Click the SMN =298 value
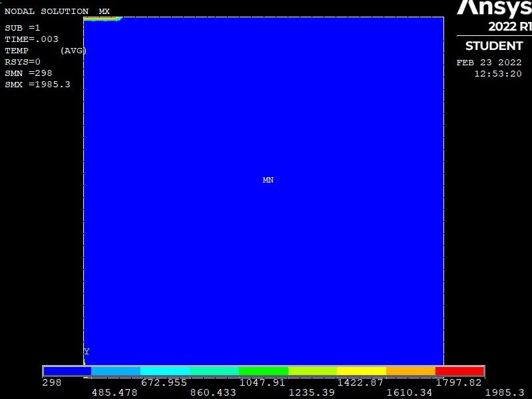The image size is (532, 399). click(29, 73)
